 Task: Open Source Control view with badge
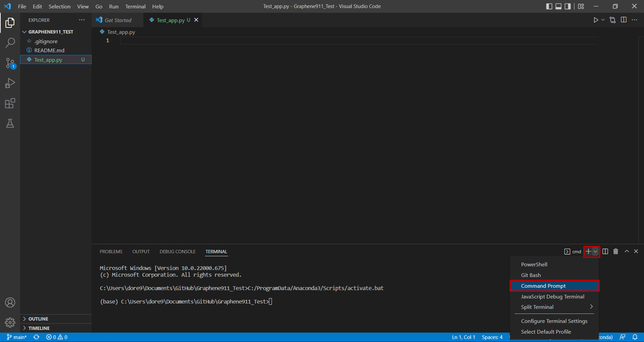click(x=10, y=63)
